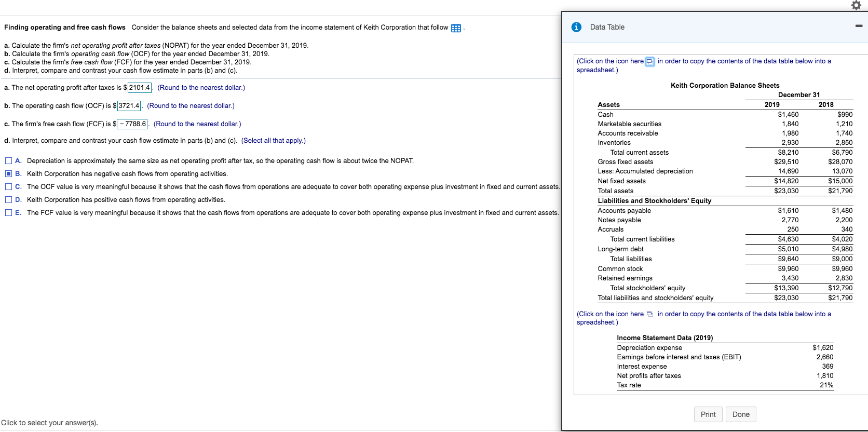The width and height of the screenshot is (868, 432).
Task: Click the 'Accruals' row label
Action: pos(611,230)
